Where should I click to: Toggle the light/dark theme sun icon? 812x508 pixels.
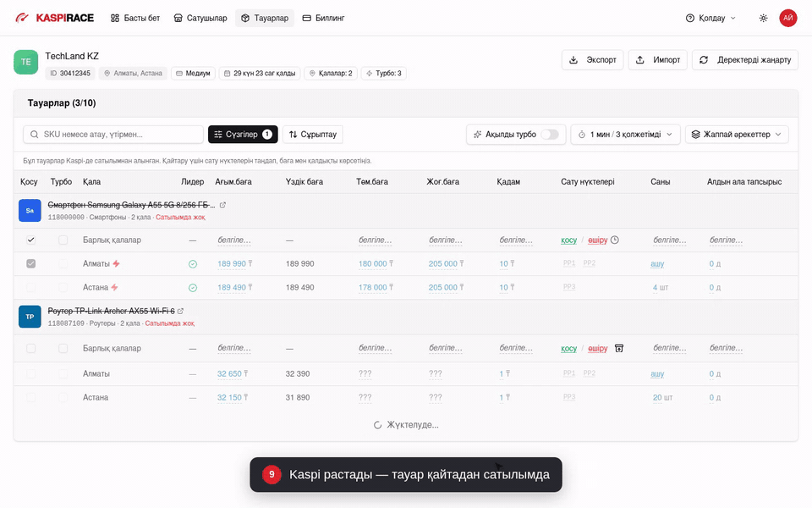coord(763,18)
